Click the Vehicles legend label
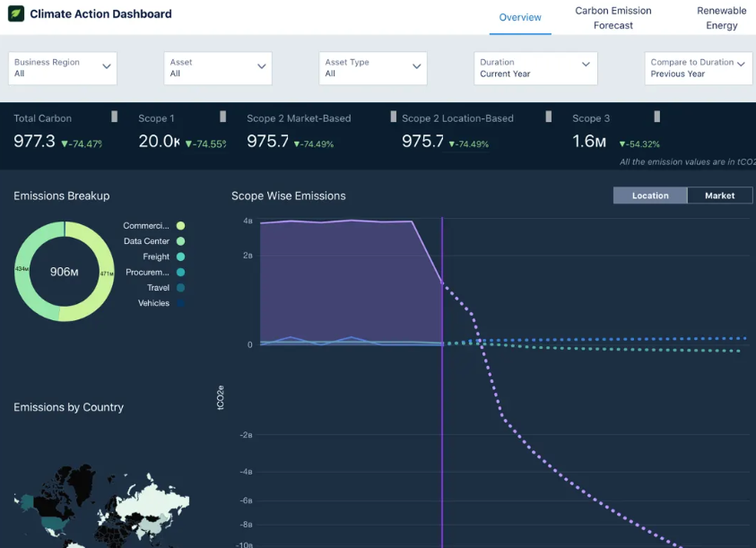Viewport: 756px width, 548px height. point(154,303)
